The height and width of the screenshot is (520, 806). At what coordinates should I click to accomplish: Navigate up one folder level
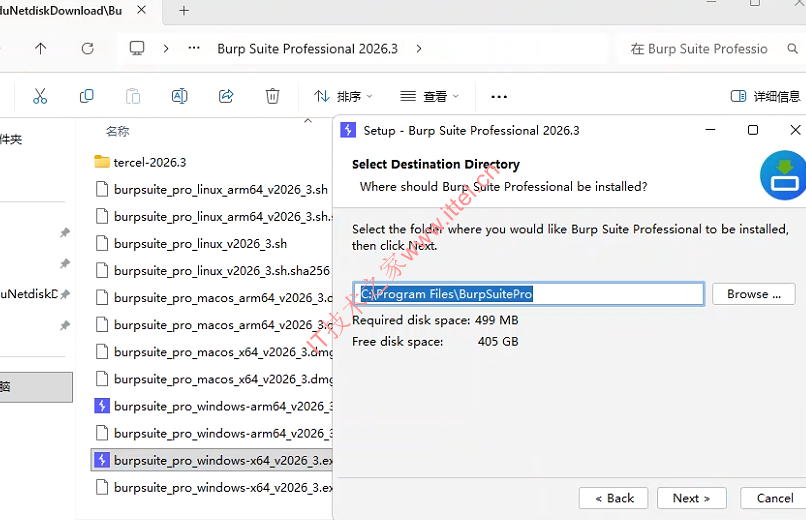(40, 48)
